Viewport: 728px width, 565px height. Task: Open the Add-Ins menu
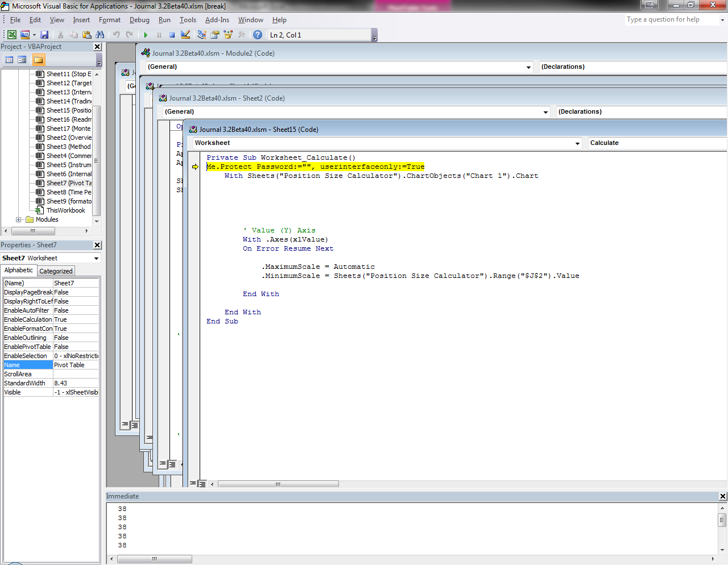(x=217, y=20)
